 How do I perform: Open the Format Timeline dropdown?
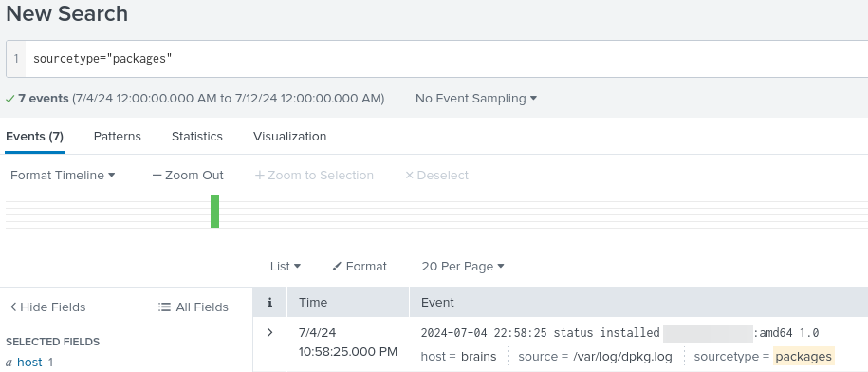(63, 175)
